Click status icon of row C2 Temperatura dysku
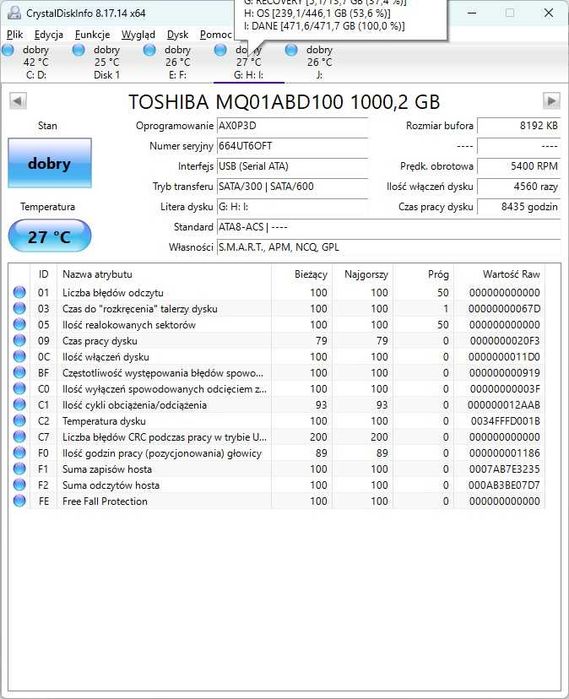The width and height of the screenshot is (569, 699). (19, 420)
